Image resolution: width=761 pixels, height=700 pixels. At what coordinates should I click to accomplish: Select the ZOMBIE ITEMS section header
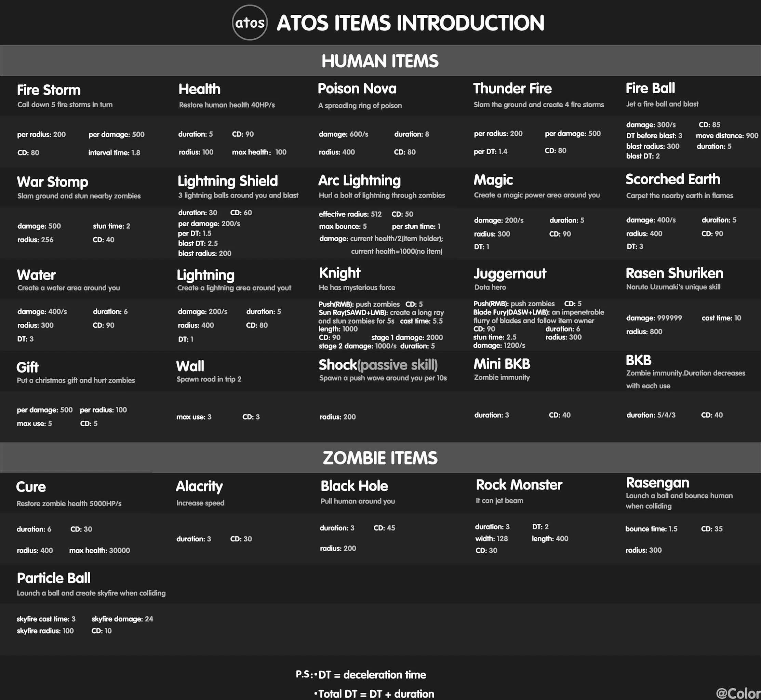pyautogui.click(x=380, y=458)
